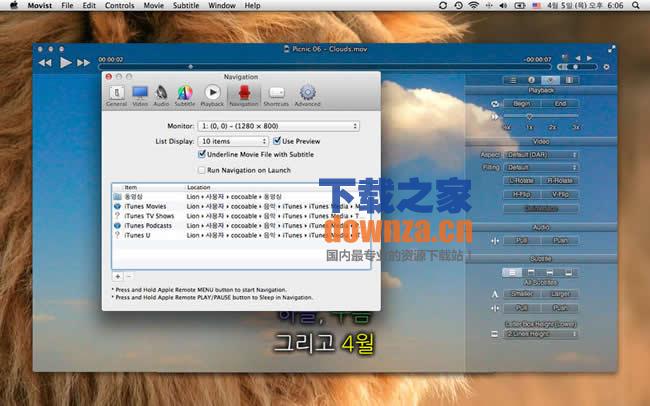The width and height of the screenshot is (650, 406).
Task: Select the top subtitle position icon
Action: (531, 272)
